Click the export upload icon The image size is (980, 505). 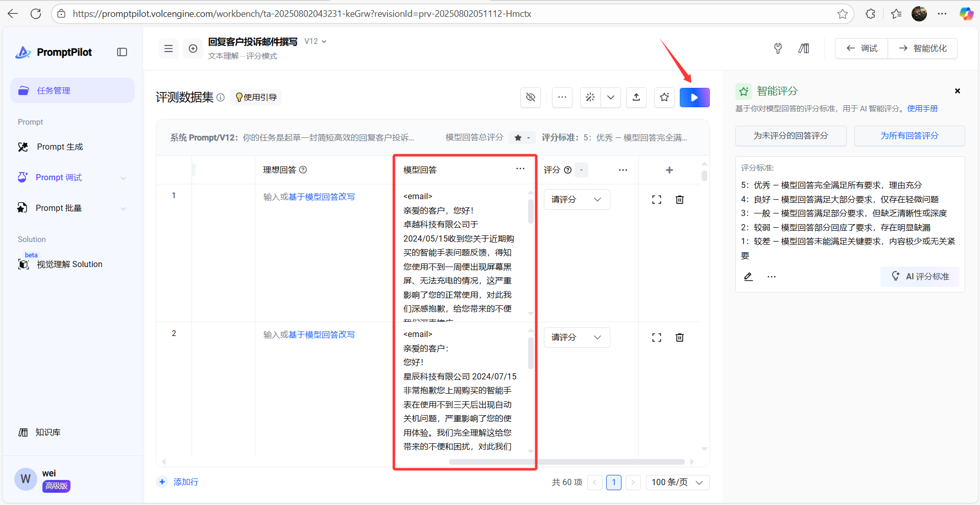pyautogui.click(x=636, y=98)
